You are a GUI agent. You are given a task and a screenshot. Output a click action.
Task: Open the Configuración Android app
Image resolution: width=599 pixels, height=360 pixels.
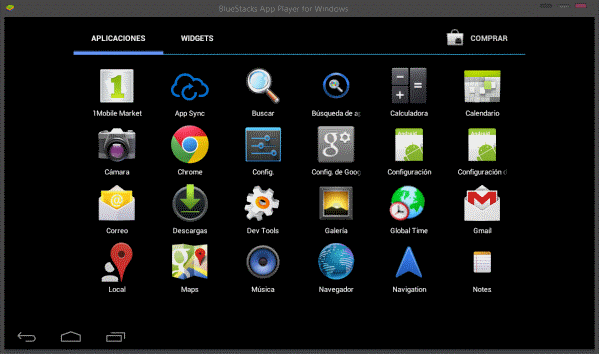point(409,144)
